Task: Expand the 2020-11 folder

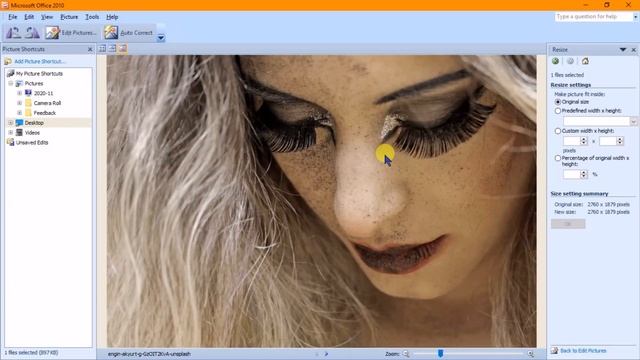Action: click(x=19, y=93)
